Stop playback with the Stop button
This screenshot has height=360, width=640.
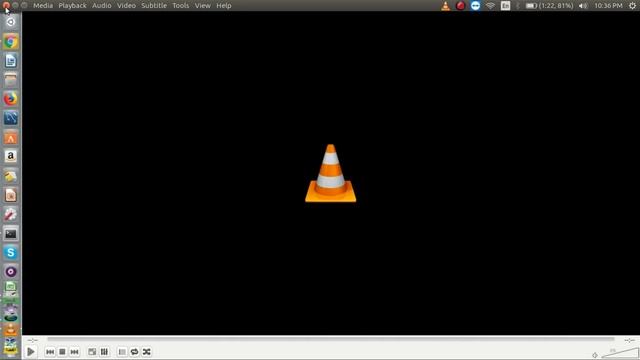[62, 352]
